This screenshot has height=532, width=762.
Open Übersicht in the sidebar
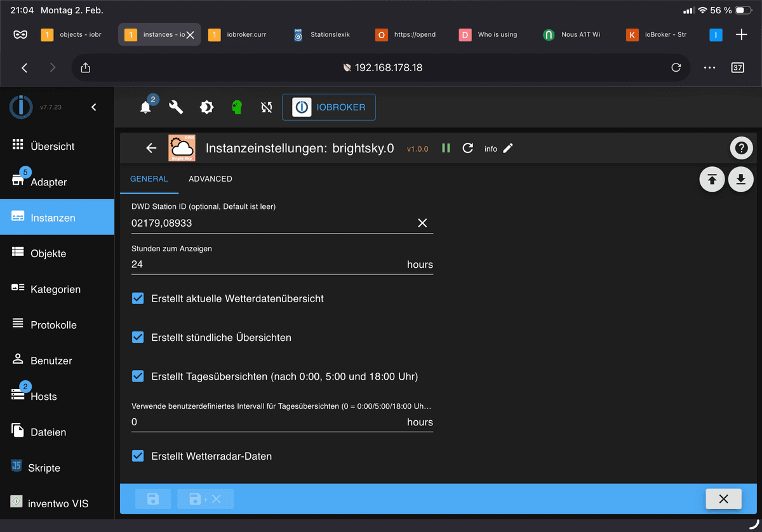(x=57, y=146)
